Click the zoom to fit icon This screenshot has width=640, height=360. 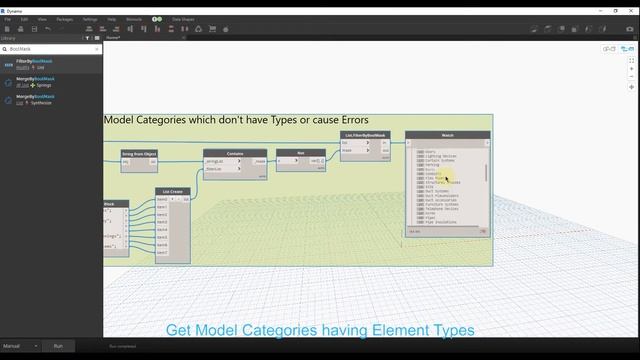(631, 60)
